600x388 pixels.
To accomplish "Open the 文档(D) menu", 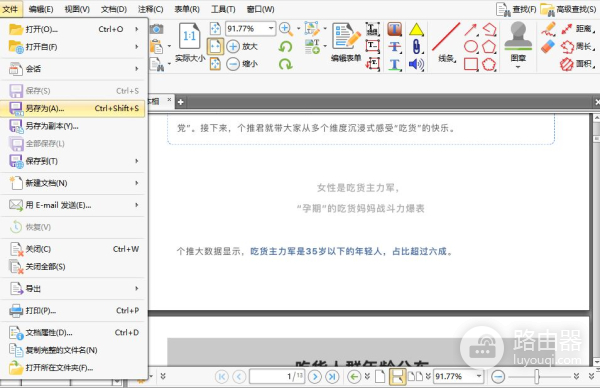I will coord(114,9).
